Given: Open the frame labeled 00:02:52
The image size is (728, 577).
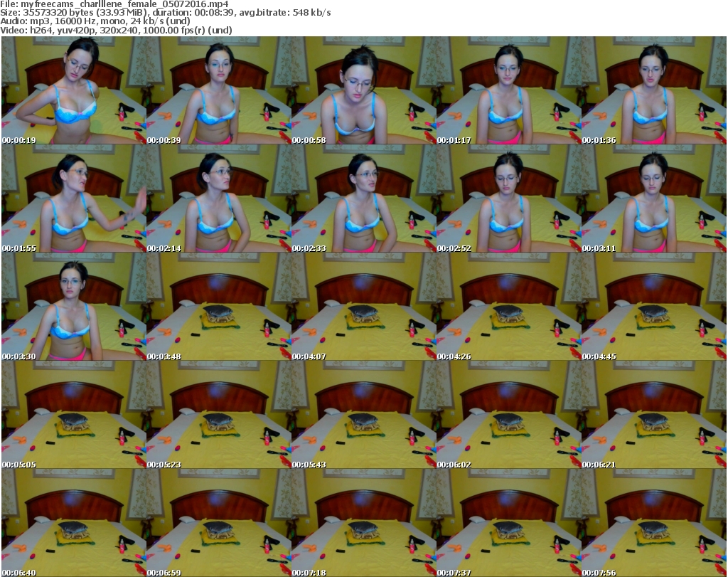Looking at the screenshot, I should (x=508, y=198).
